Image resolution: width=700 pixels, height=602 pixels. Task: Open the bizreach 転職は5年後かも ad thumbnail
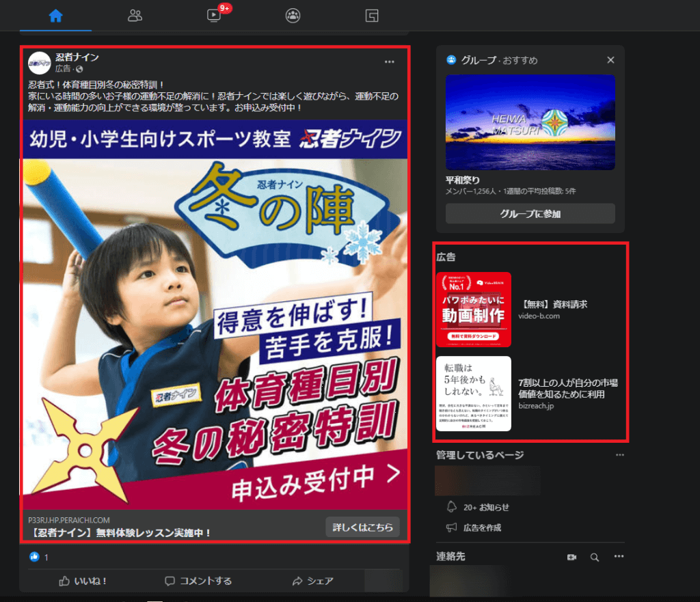pos(474,394)
